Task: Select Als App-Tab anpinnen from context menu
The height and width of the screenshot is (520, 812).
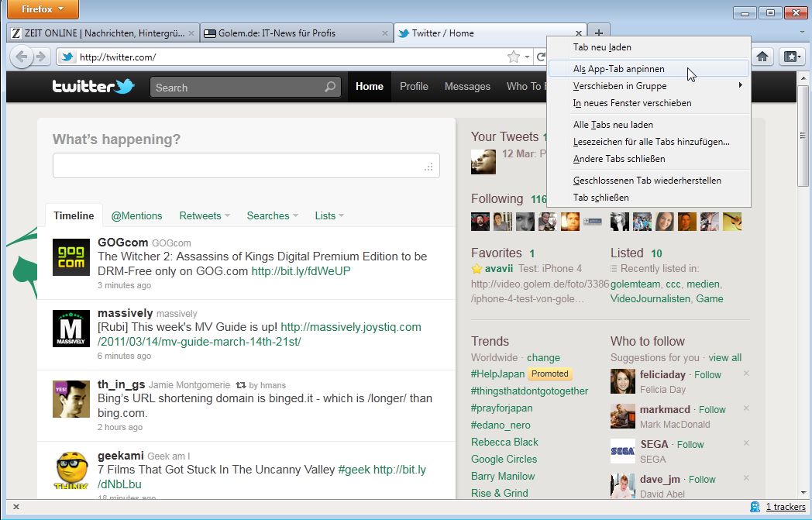Action: tap(618, 69)
